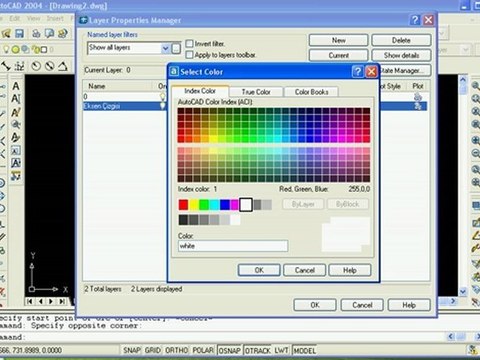Select the Multiline Text tool icon
The width and height of the screenshot is (480, 360).
[16, 86]
